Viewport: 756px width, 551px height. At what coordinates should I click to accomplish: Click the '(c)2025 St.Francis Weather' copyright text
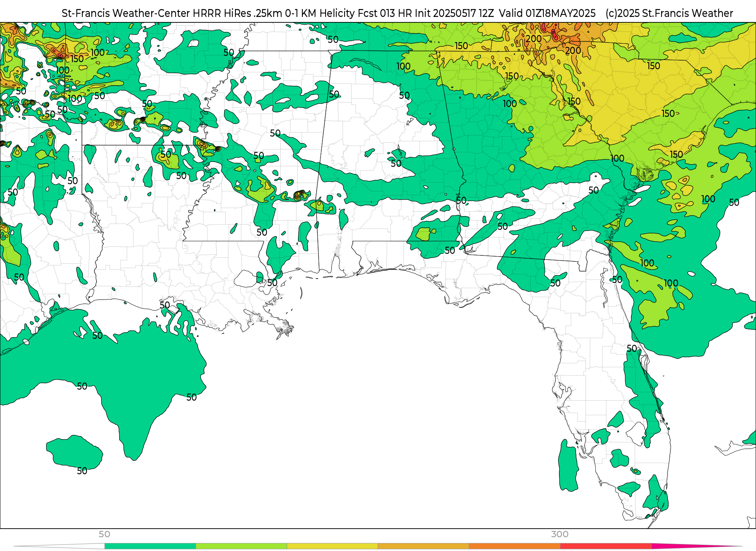pyautogui.click(x=669, y=13)
